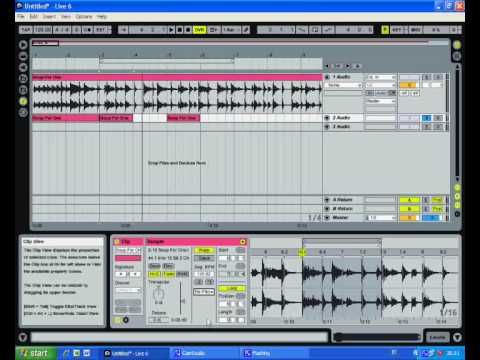This screenshot has height=360, width=480.
Task: Start playback with the transport Play button
Action: pos(171,30)
